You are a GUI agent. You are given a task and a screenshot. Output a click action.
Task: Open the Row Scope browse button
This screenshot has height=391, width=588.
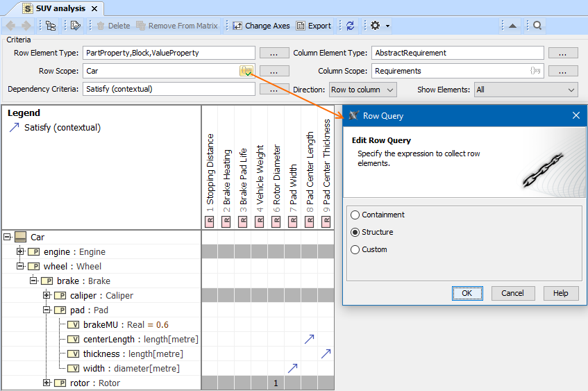pos(274,71)
